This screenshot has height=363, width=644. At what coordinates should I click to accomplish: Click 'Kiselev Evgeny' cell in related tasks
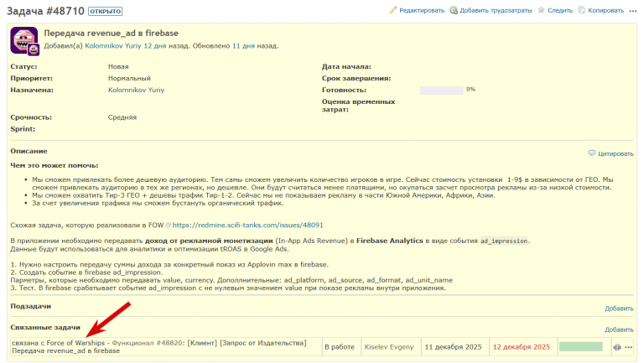point(389,347)
